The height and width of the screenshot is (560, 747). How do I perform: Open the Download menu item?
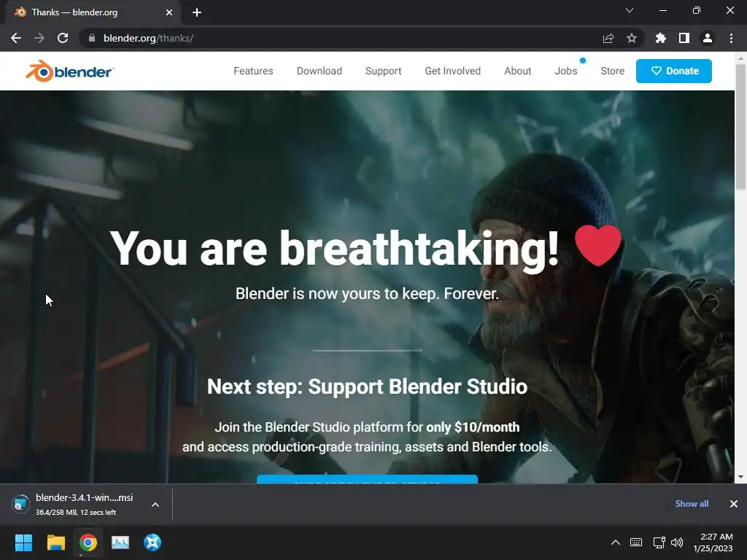pyautogui.click(x=320, y=71)
